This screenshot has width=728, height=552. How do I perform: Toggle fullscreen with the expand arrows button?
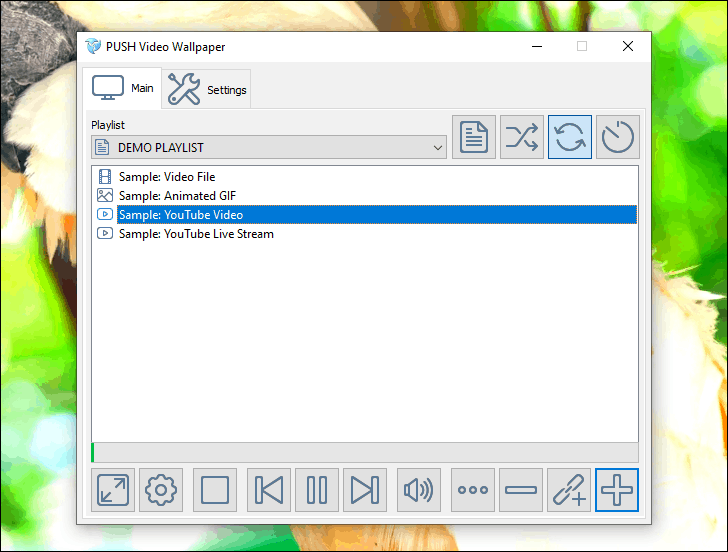[x=113, y=490]
